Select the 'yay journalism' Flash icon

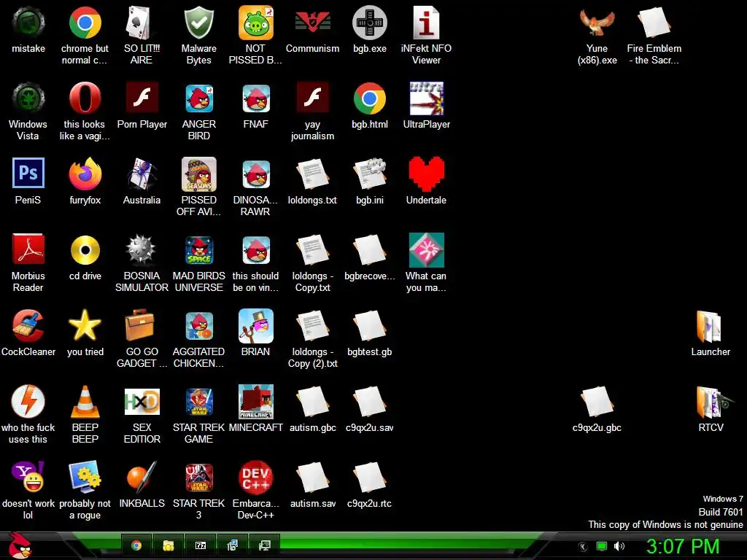point(312,97)
